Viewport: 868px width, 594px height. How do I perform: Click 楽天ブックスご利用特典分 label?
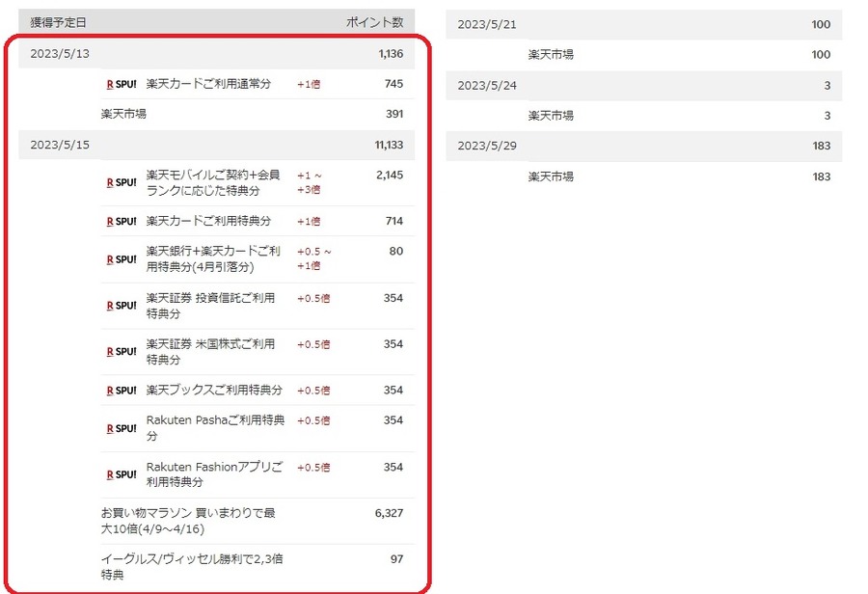click(x=214, y=391)
